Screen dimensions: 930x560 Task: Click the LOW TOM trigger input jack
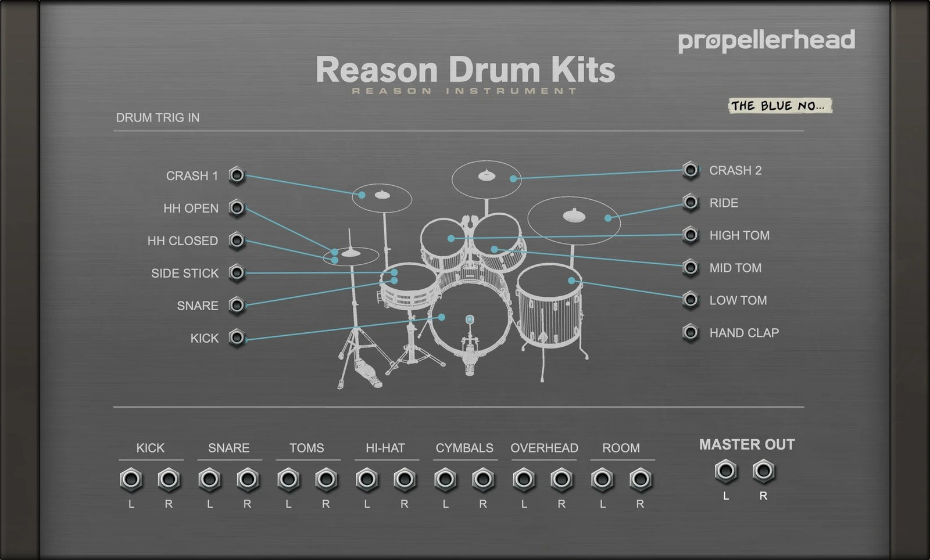690,300
